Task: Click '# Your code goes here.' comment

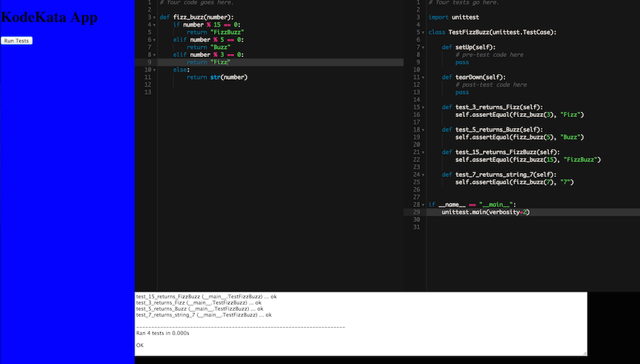Action: [x=196, y=2]
